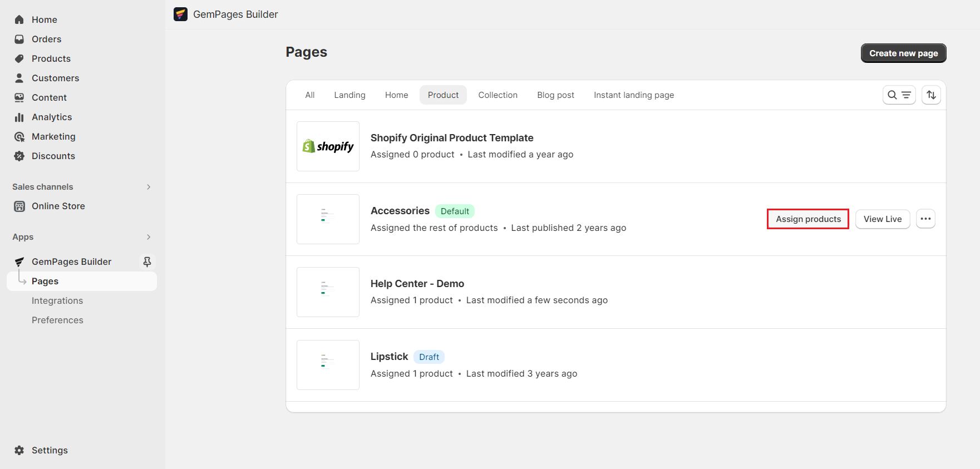Open Integrations under GemPages Builder

pyautogui.click(x=57, y=301)
